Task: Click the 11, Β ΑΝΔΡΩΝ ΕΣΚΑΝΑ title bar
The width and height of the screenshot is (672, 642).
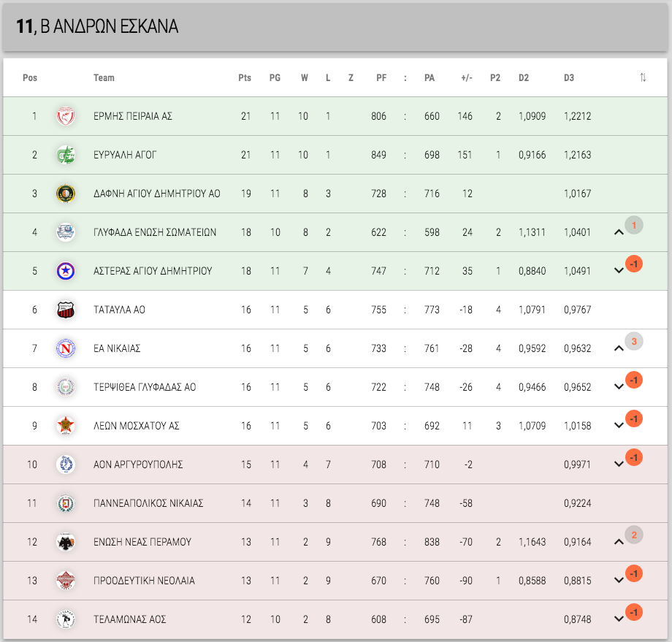Action: [x=335, y=26]
